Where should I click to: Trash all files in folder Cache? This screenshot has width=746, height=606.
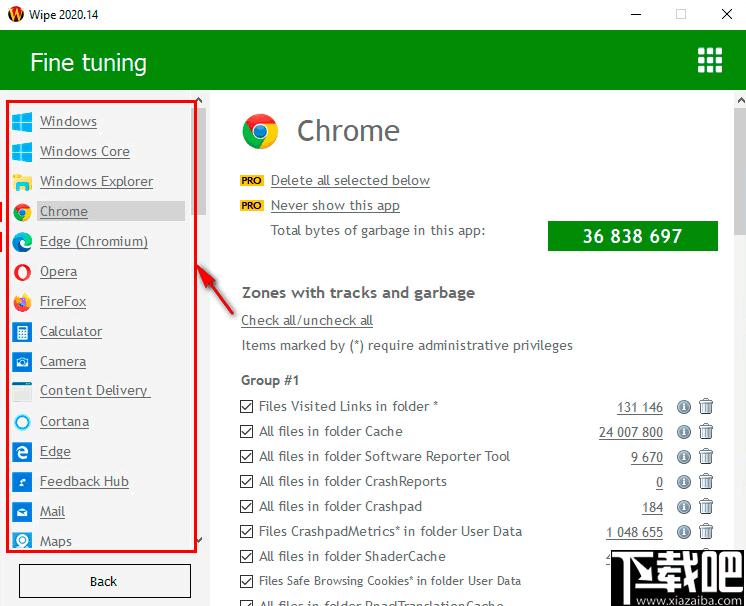706,431
